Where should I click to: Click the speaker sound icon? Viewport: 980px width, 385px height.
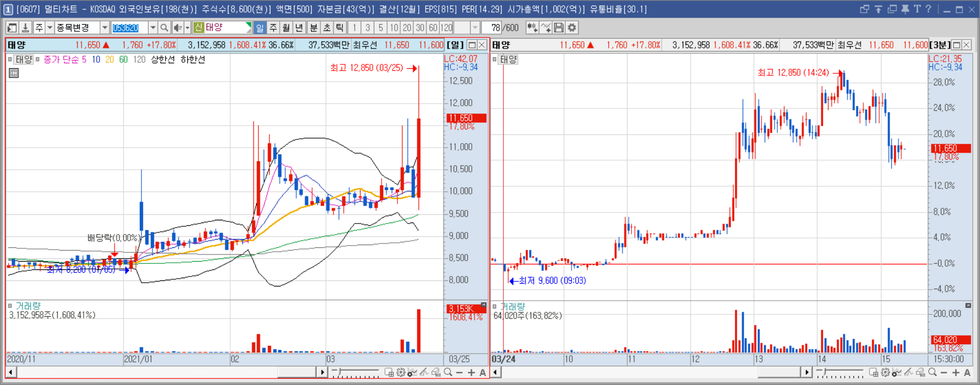177,28
